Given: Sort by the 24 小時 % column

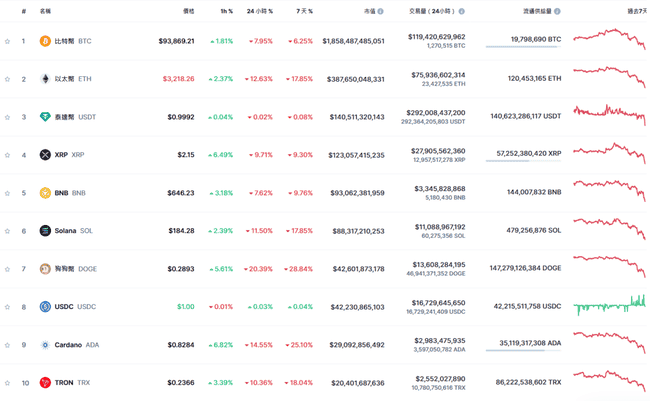Looking at the screenshot, I should coord(260,11).
